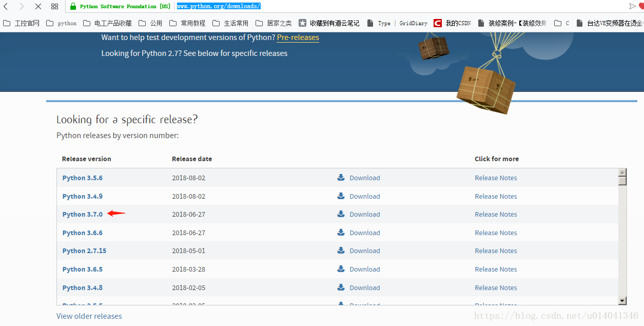Open the Type | GridDiary bookmark
Screen dimensions: 644x326
(397, 23)
